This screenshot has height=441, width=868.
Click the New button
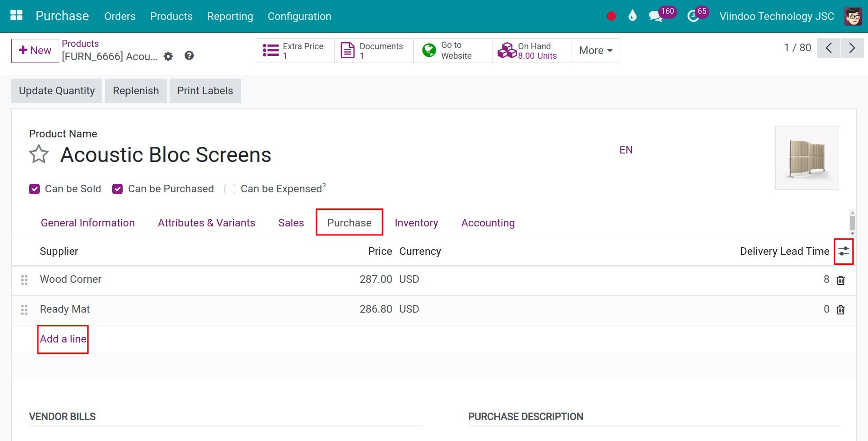(x=35, y=51)
